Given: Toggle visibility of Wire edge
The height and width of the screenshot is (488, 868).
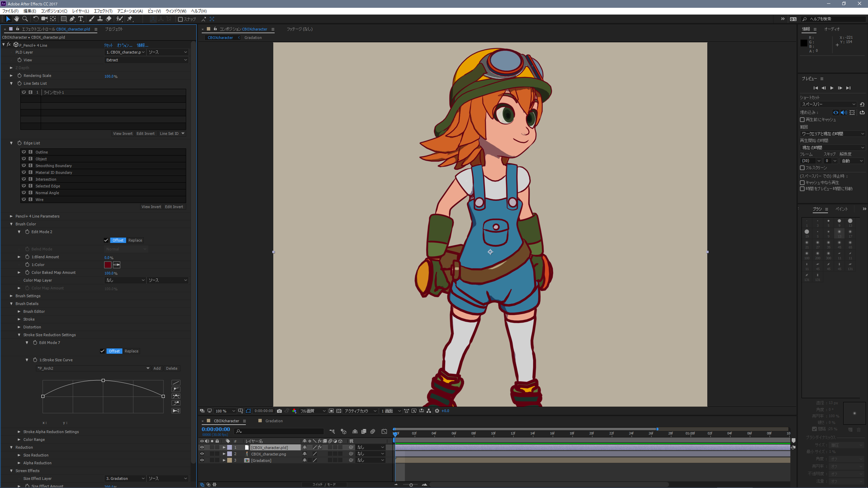Looking at the screenshot, I should [24, 200].
